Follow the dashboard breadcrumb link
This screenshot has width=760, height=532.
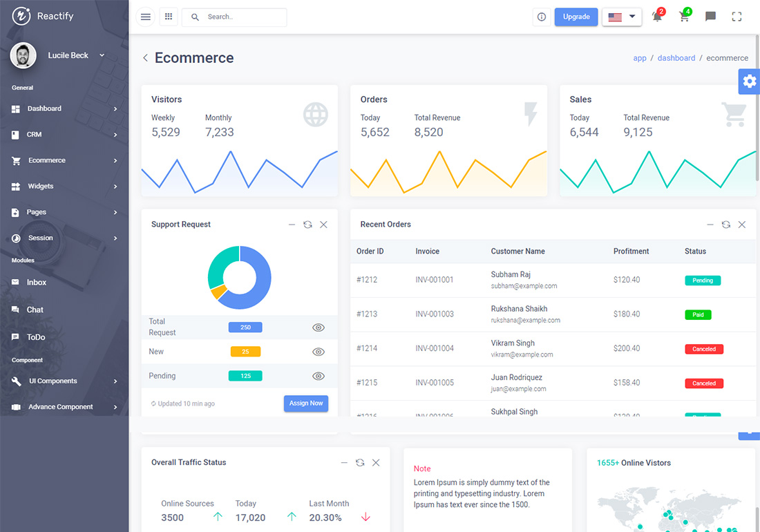(x=676, y=58)
